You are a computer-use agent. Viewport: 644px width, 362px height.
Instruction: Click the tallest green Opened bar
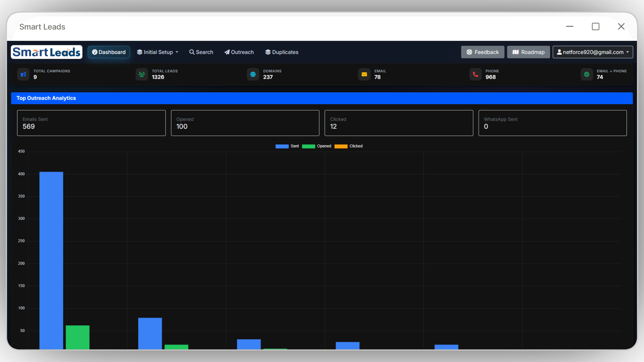pyautogui.click(x=77, y=337)
